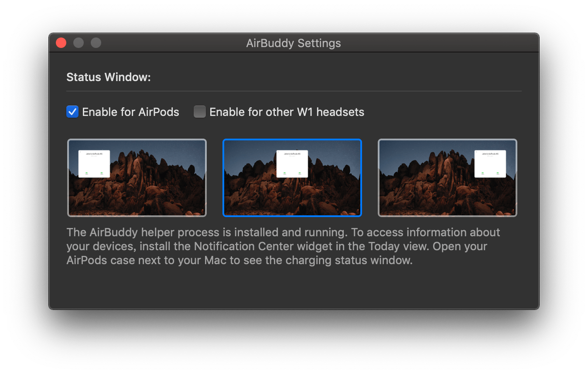Screen dimensions: 588x374
Task: Click the zoom button in the title bar
Action: pos(96,43)
